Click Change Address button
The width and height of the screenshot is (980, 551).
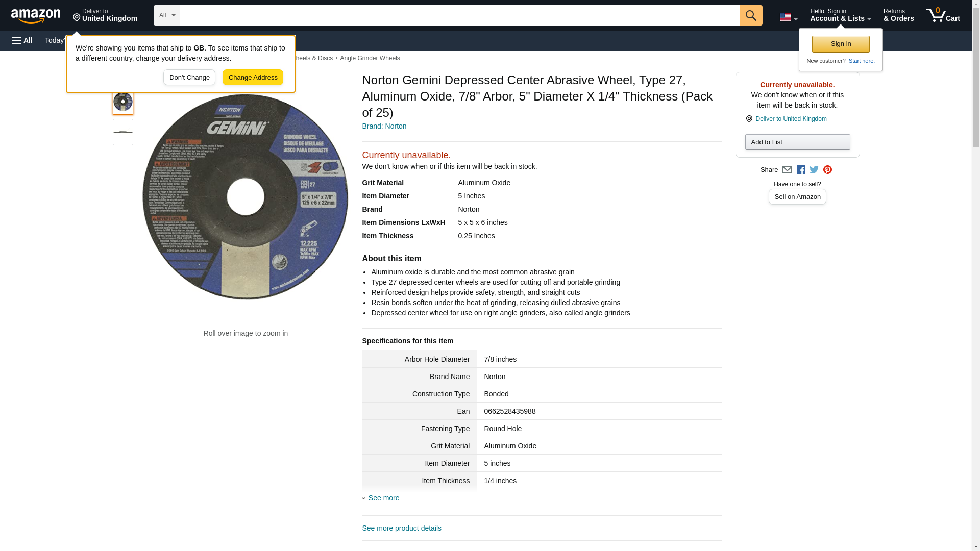point(253,78)
